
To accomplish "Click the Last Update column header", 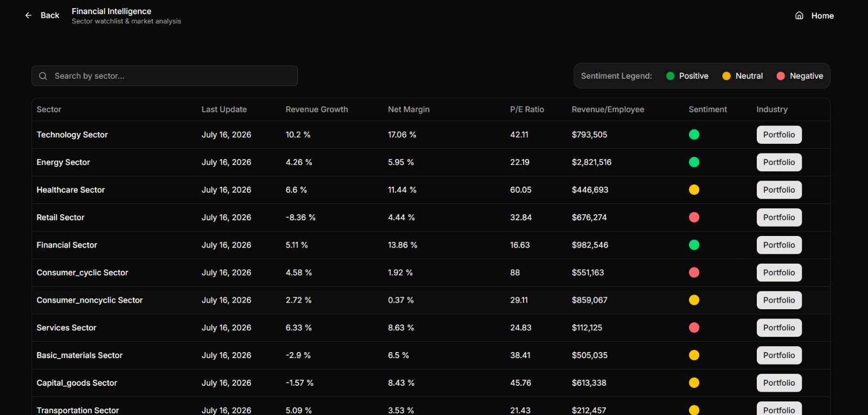I will point(224,110).
